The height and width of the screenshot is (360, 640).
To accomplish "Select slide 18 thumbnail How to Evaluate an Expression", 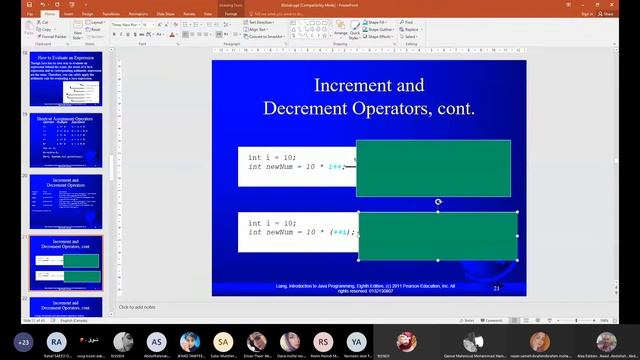I will coord(66,79).
